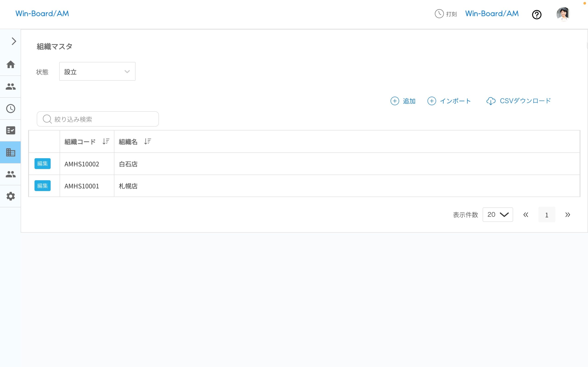588x367 pixels.
Task: Click the organization master building icon
Action: coord(10,153)
